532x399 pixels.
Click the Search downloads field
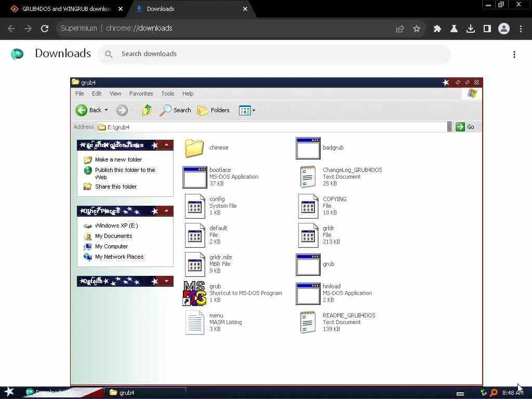(x=274, y=54)
